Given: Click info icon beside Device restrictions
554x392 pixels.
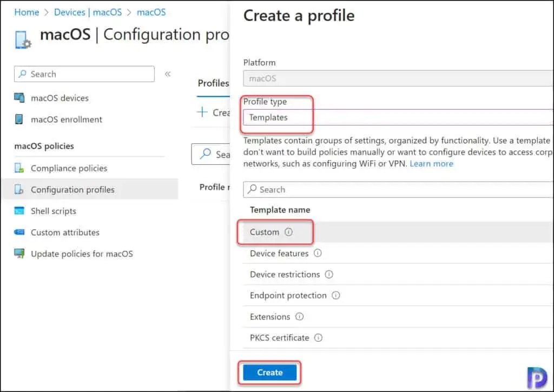Looking at the screenshot, I should coord(329,275).
